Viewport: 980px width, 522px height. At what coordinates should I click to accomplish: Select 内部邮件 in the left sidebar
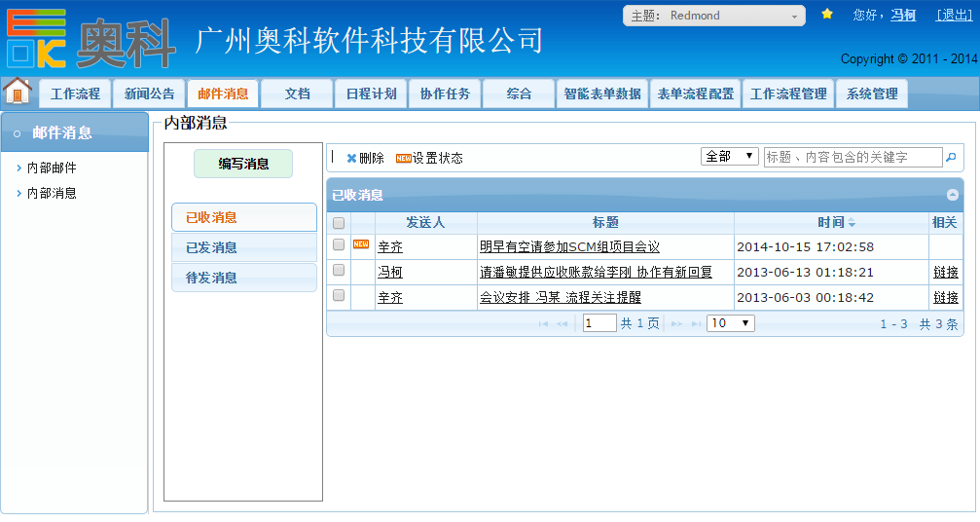pyautogui.click(x=52, y=168)
